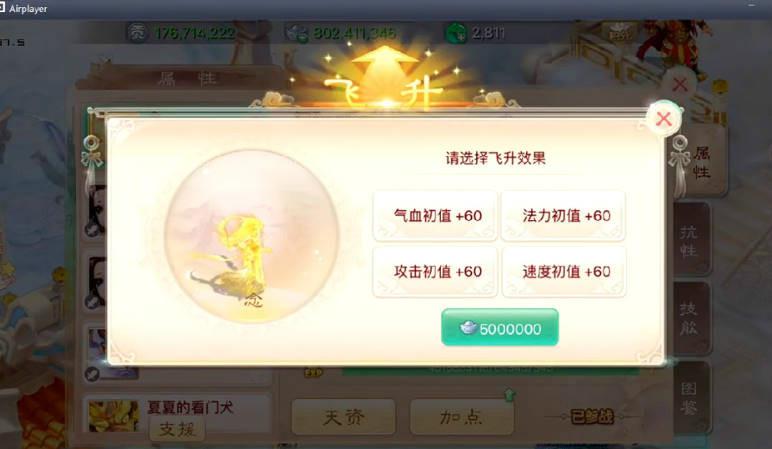Choose 速度初值 +60 option
The width and height of the screenshot is (772, 449).
click(564, 272)
